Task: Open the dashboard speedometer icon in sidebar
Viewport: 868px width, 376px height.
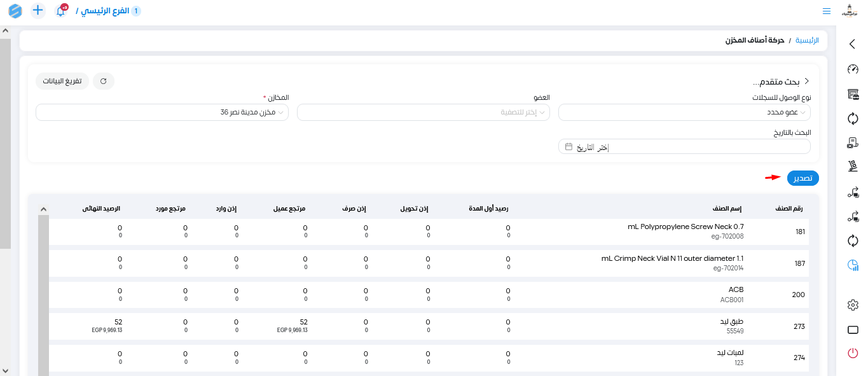Action: pos(853,69)
